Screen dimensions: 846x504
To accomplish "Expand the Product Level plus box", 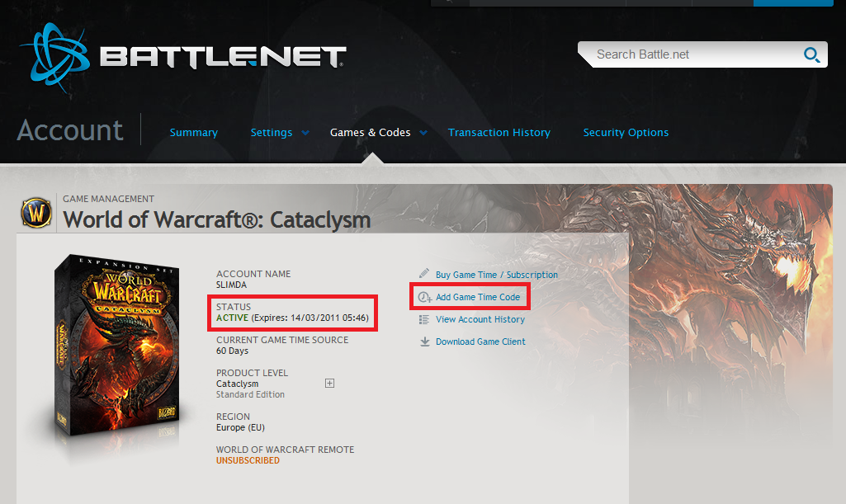I will [329, 384].
